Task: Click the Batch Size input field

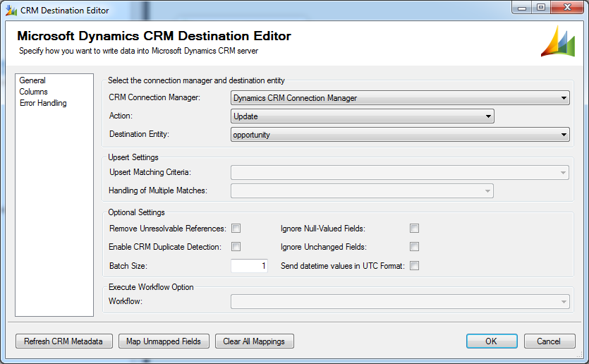Action: coord(249,266)
